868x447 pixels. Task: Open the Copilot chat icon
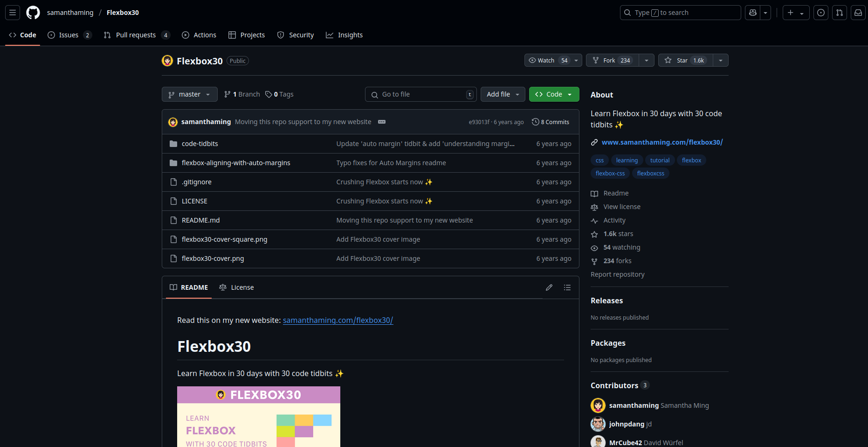752,13
